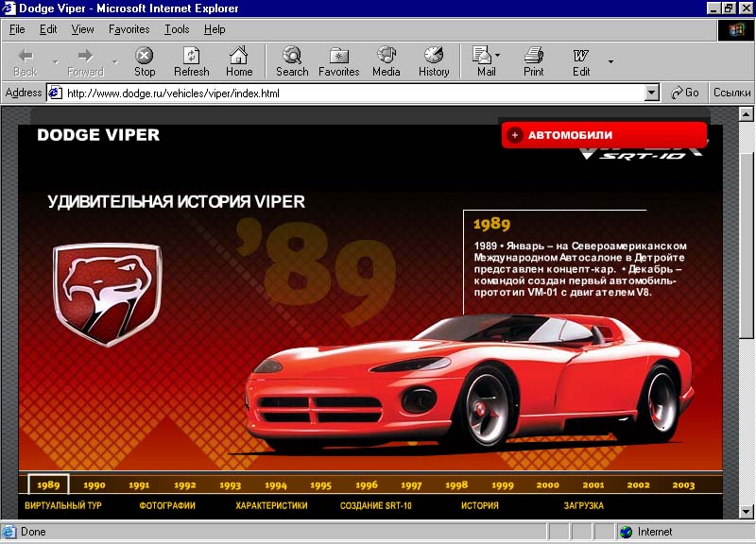Click the red Viper snake emblem
Viewport: 756px width, 544px height.
(108, 295)
